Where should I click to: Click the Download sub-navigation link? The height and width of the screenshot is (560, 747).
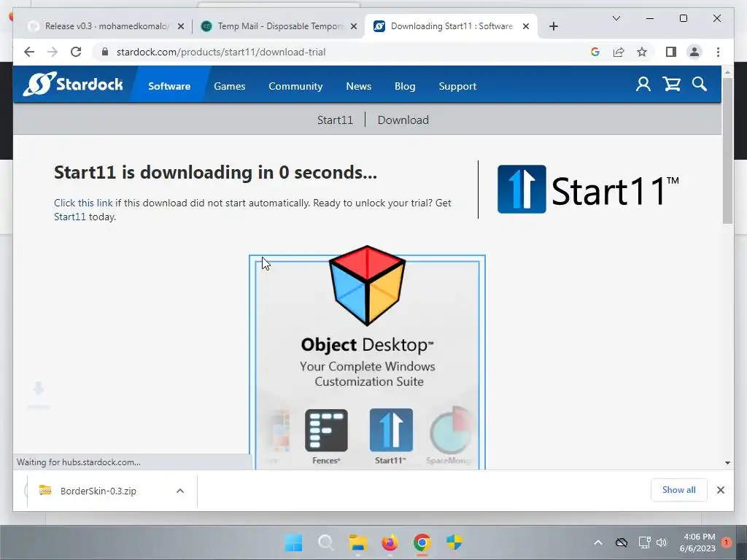coord(403,120)
